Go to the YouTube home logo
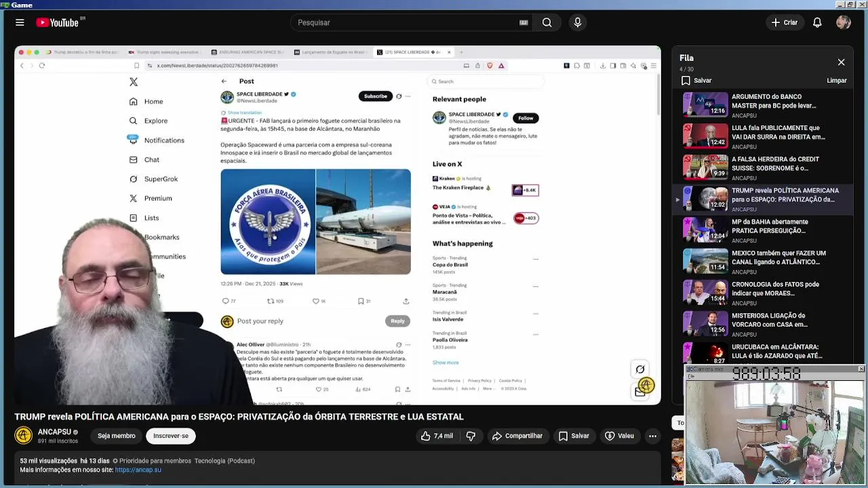The image size is (868, 488). pos(58,22)
